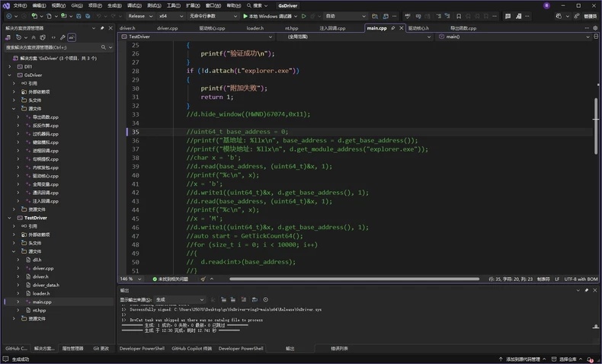Toggle word wrap in the output window
The image size is (602, 364).
click(x=255, y=299)
